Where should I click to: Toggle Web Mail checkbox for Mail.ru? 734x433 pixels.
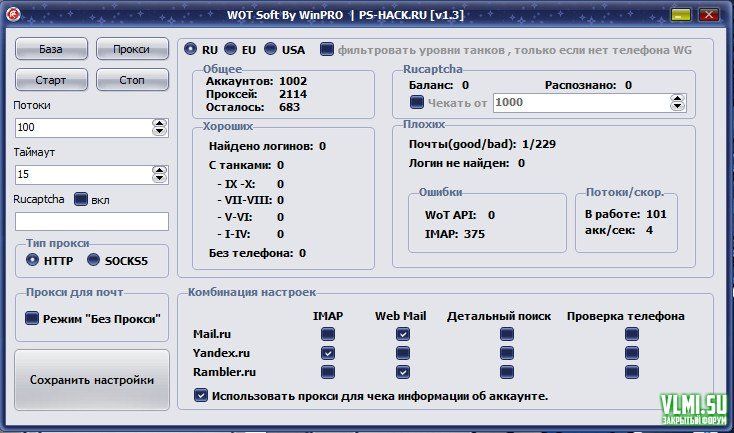(402, 334)
